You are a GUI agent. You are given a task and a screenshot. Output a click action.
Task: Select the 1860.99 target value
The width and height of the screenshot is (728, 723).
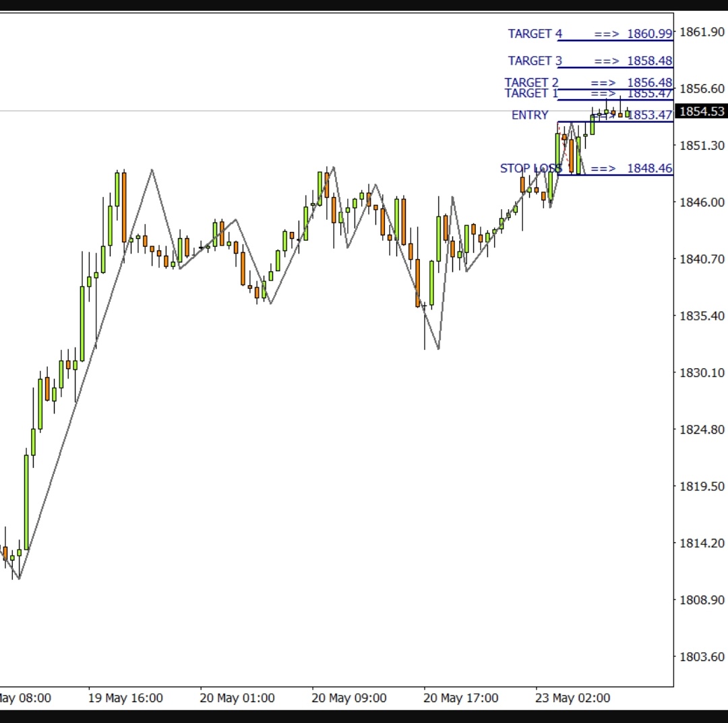pos(650,34)
